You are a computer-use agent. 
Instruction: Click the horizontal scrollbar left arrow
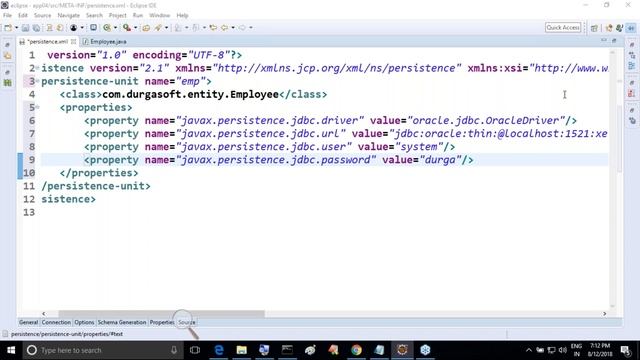44,314
